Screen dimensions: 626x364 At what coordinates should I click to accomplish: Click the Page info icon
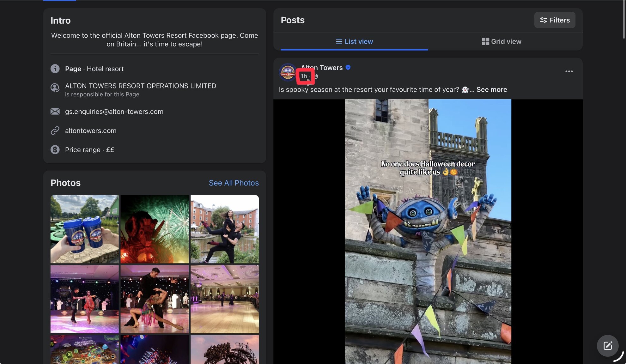55,69
